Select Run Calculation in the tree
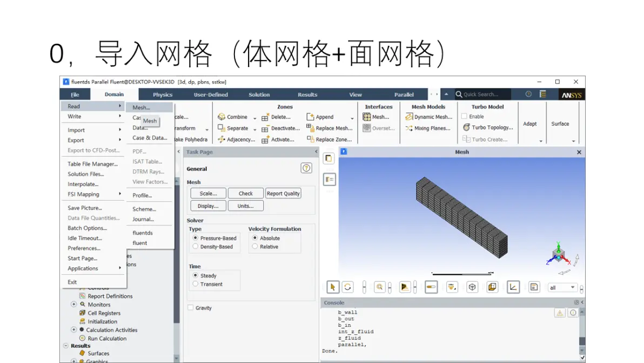Viewport: 644px width, 363px height. click(x=107, y=338)
